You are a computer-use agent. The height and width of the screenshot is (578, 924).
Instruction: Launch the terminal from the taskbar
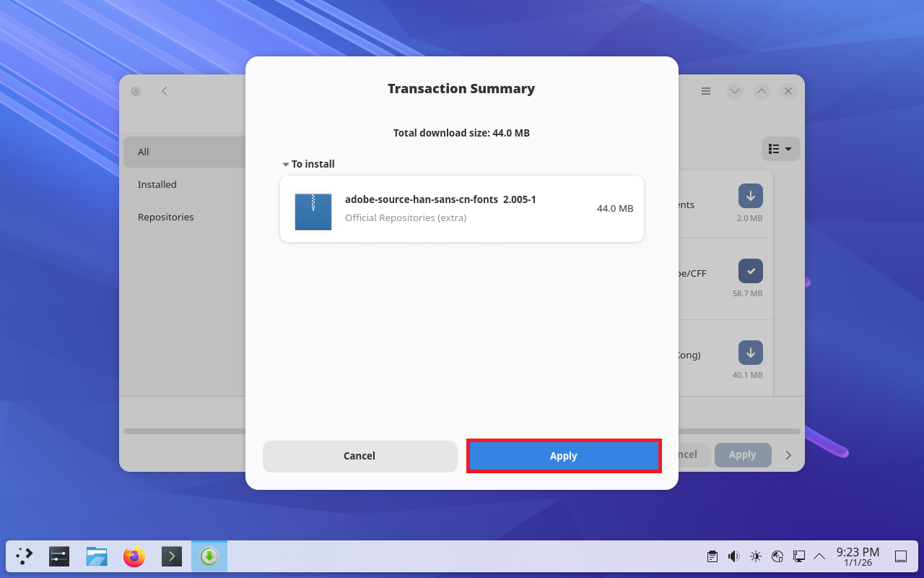tap(172, 556)
